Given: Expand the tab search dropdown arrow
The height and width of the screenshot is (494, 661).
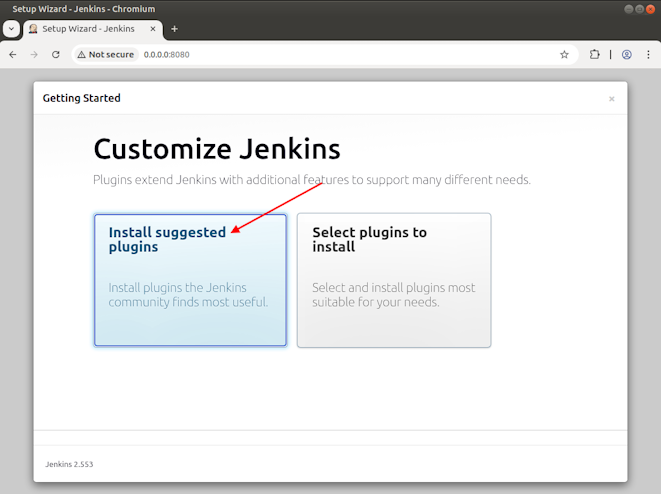Looking at the screenshot, I should [x=11, y=29].
